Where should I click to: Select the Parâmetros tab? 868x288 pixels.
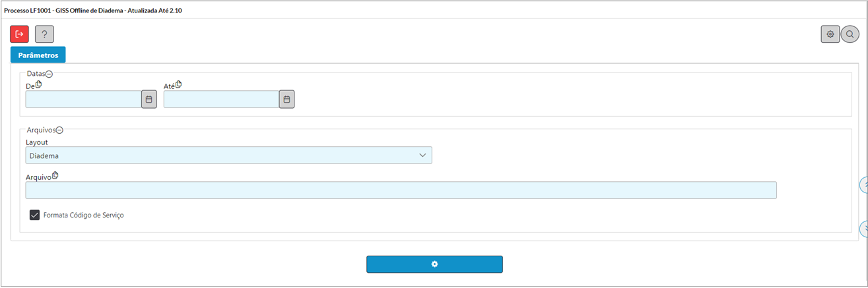coord(38,55)
